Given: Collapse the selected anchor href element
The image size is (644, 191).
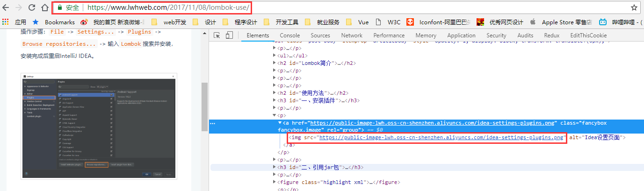Looking at the screenshot, I should click(280, 123).
